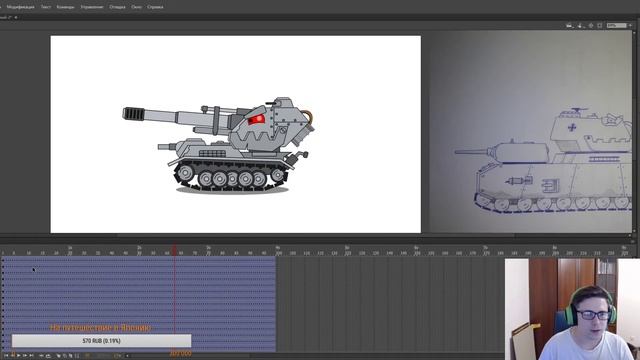
Task: Go to first frame in timeline controls
Action: 6,356
